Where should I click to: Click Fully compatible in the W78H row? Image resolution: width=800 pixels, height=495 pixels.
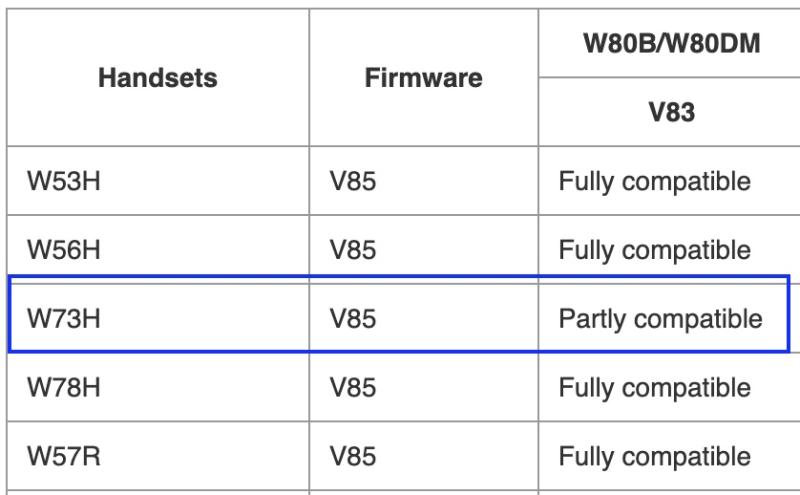point(655,388)
